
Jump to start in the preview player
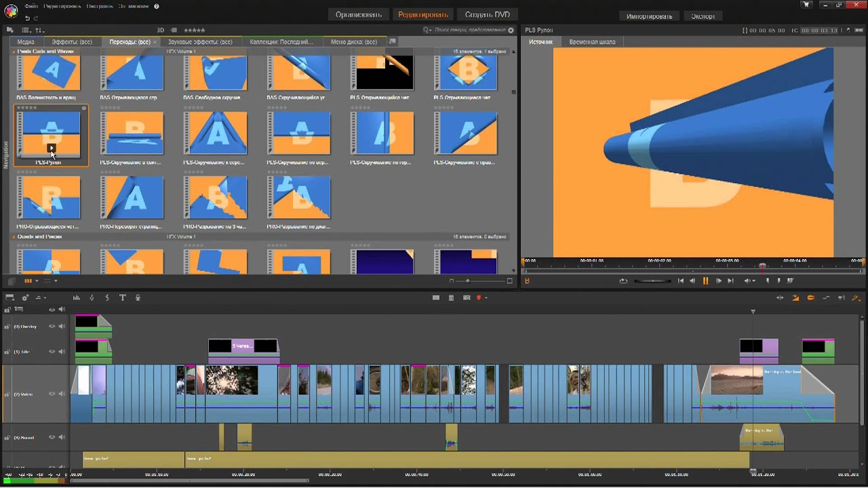[x=680, y=281]
